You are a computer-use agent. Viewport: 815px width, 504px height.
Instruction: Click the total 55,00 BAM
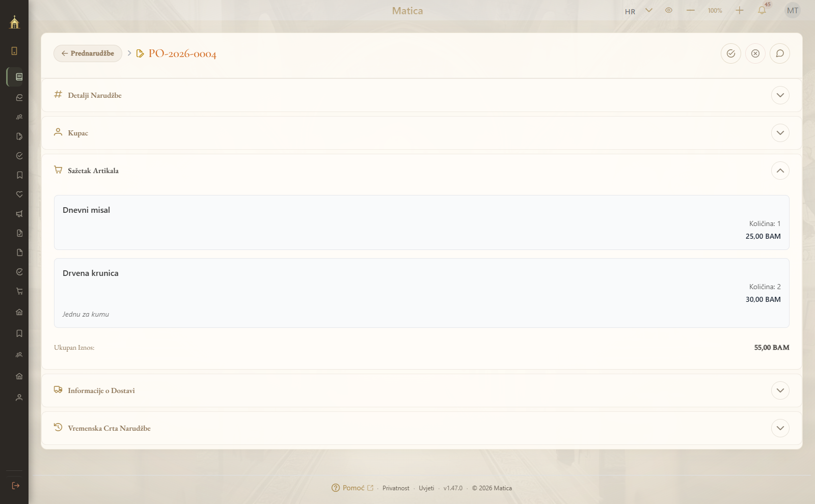click(772, 348)
